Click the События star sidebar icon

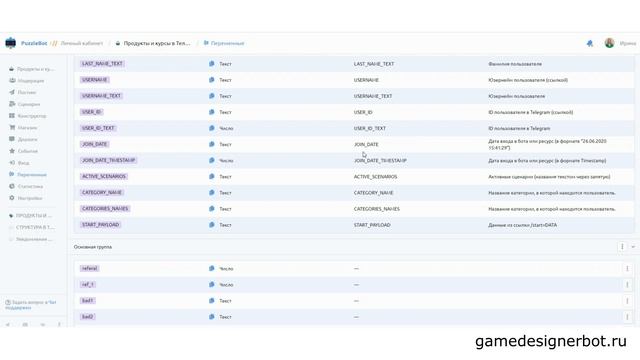pos(12,151)
